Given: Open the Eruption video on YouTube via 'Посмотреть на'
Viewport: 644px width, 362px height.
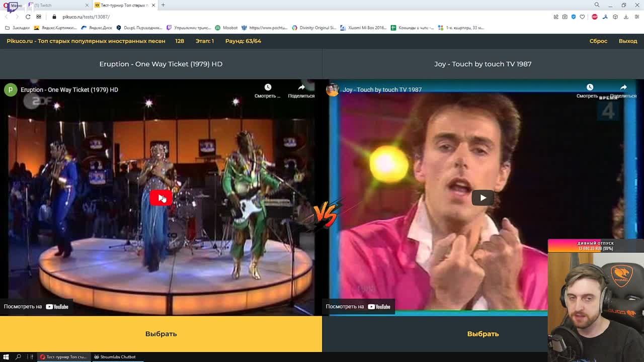Looking at the screenshot, I should 36,307.
